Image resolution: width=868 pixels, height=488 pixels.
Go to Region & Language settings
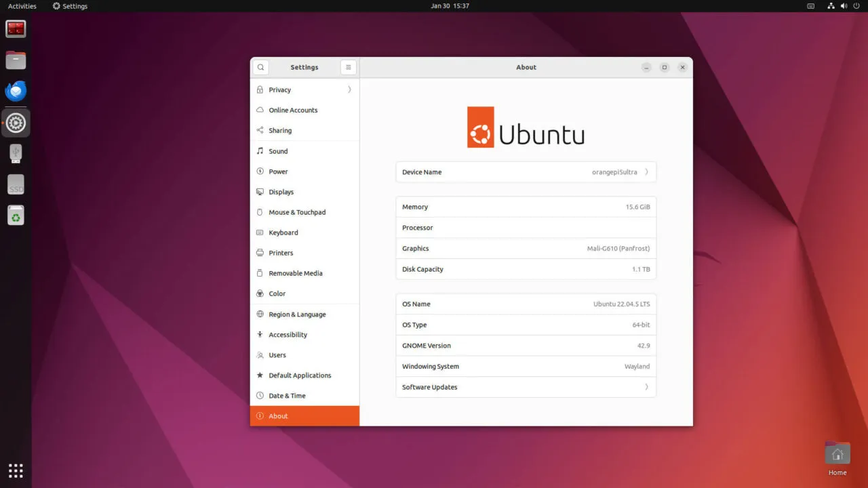coord(297,314)
